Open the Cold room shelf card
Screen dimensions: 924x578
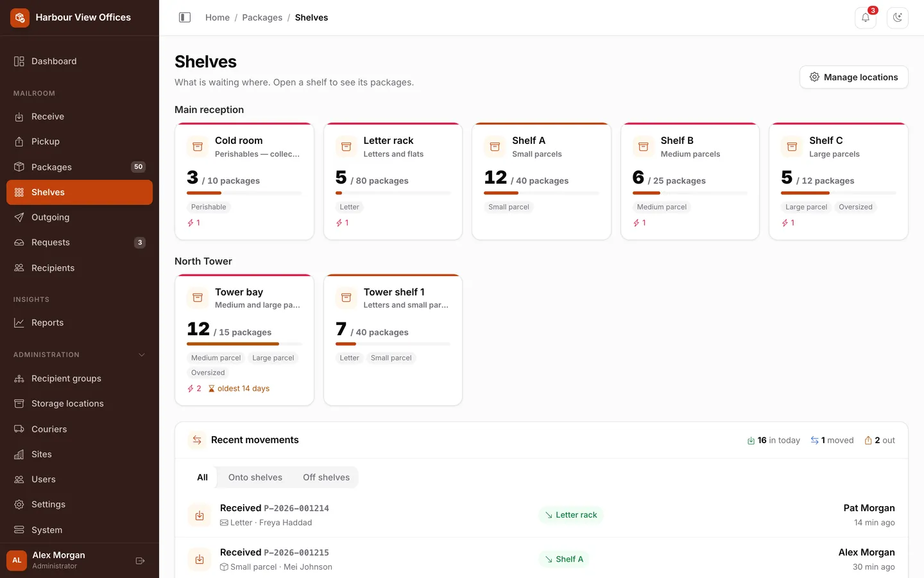tap(244, 181)
